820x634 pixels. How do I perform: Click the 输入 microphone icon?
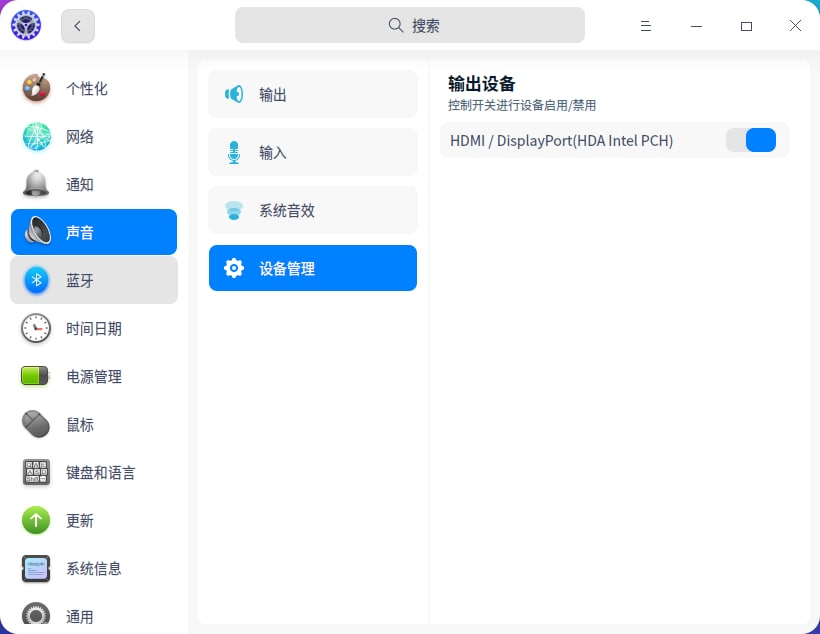click(234, 152)
